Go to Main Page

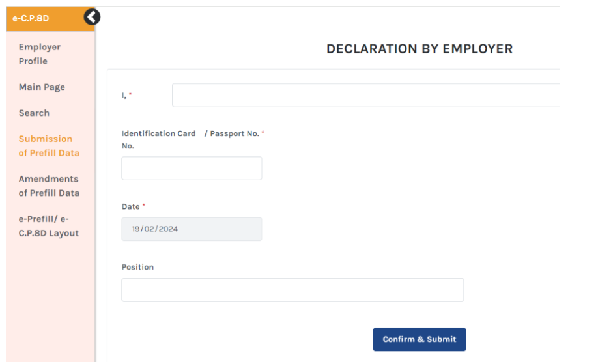[x=42, y=87]
